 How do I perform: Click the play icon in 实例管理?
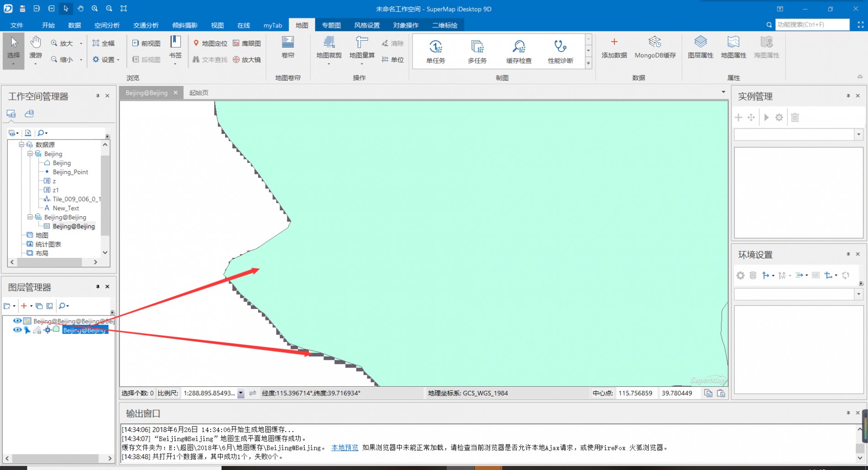767,117
